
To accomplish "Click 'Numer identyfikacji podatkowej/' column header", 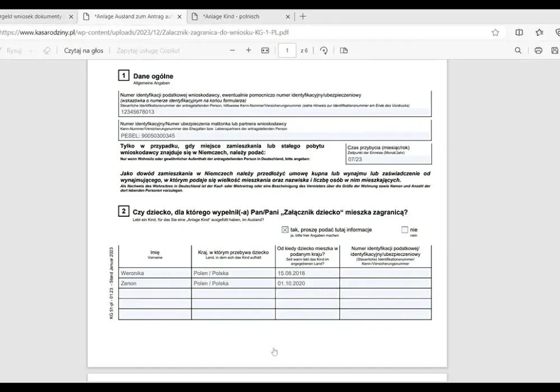I will tap(385, 251).
